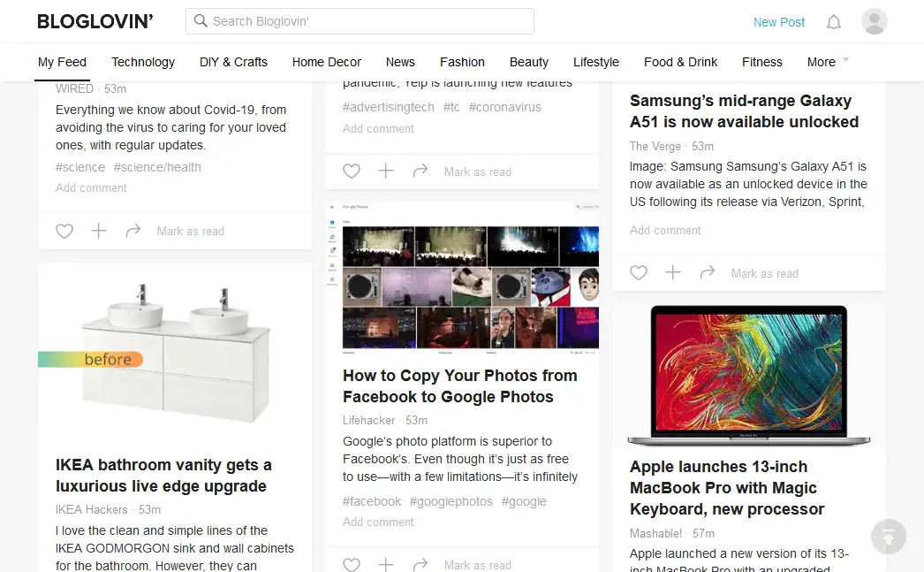924x572 pixels.
Task: Mark the Yelp coronavirus post as read
Action: [x=477, y=172]
